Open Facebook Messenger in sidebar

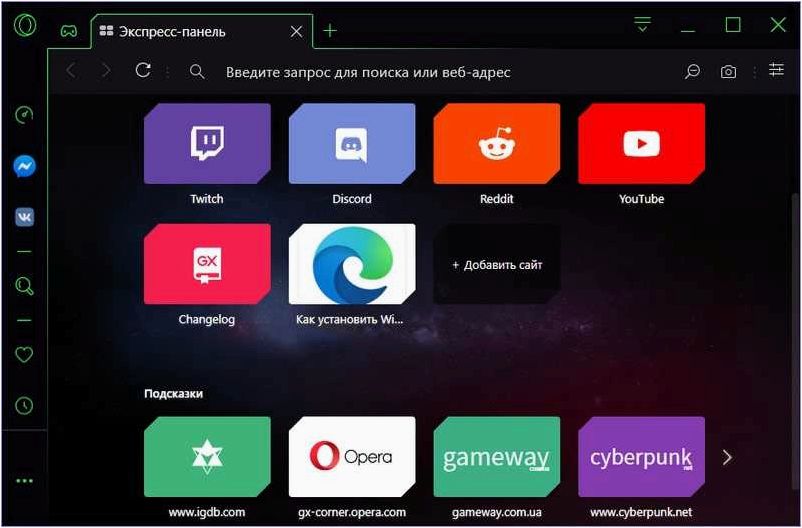(25, 166)
